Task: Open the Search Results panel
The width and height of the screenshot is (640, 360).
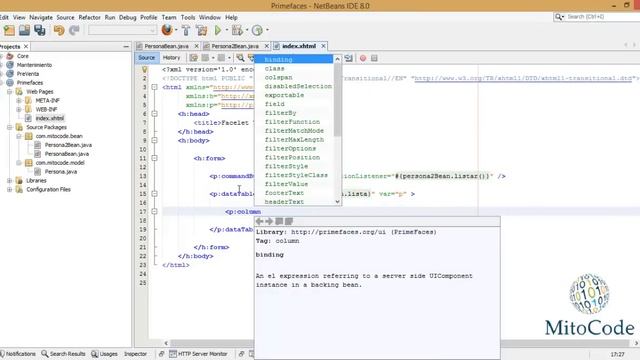Action: click(63, 354)
